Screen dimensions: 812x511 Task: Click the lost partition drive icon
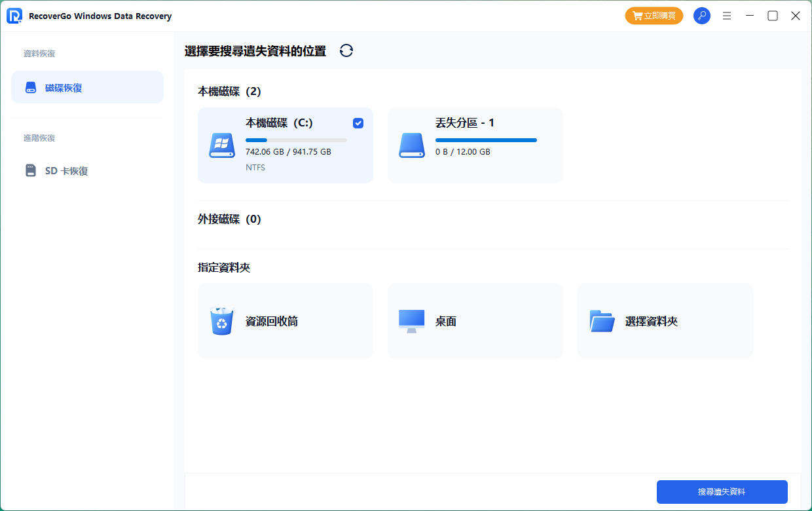(x=412, y=145)
